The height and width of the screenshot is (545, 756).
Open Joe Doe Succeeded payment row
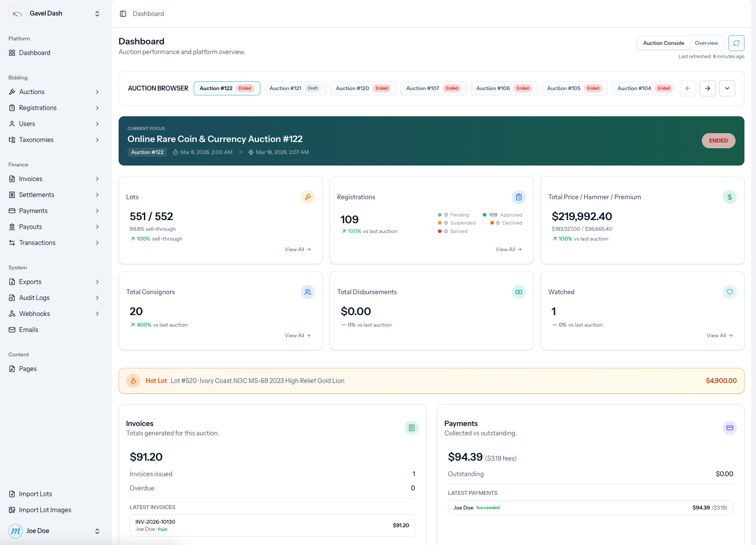pyautogui.click(x=590, y=508)
